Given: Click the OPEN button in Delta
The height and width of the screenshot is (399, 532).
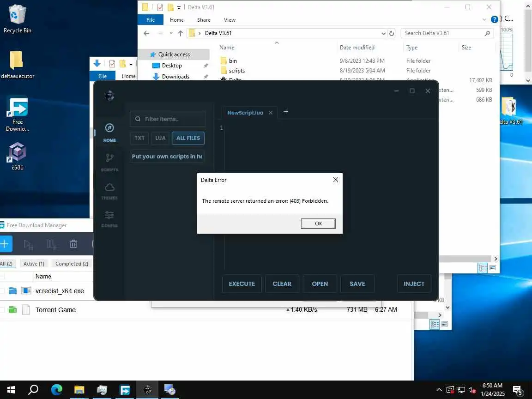Looking at the screenshot, I should (320, 284).
